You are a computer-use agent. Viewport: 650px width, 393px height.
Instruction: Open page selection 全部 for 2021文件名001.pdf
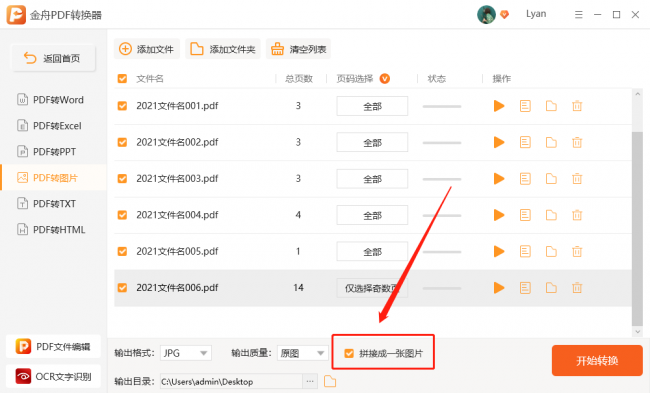pos(372,107)
